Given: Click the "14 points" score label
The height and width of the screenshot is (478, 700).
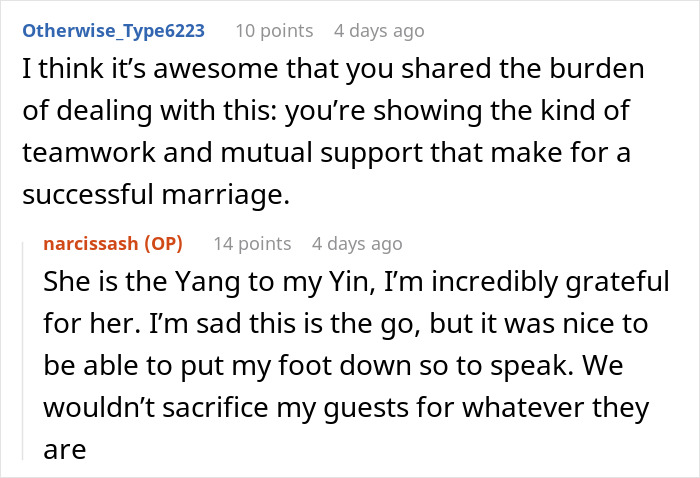Looking at the screenshot, I should tap(252, 244).
